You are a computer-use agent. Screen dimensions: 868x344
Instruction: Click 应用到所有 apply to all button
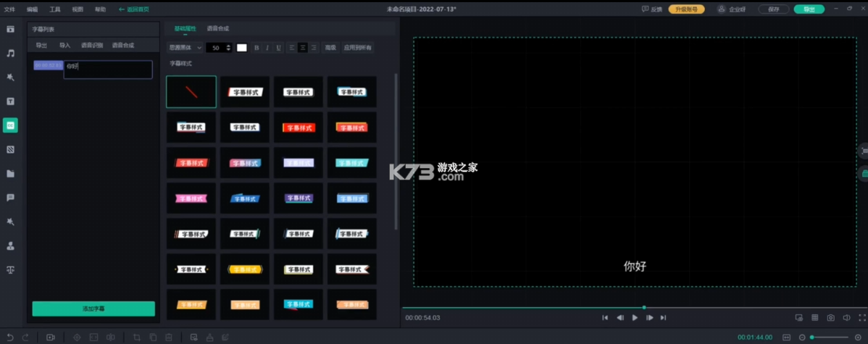tap(358, 48)
